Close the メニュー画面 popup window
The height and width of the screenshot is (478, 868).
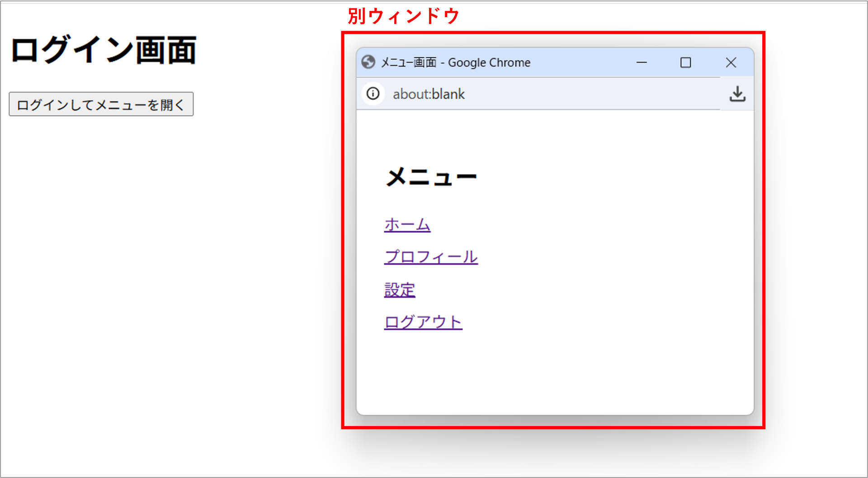(731, 62)
